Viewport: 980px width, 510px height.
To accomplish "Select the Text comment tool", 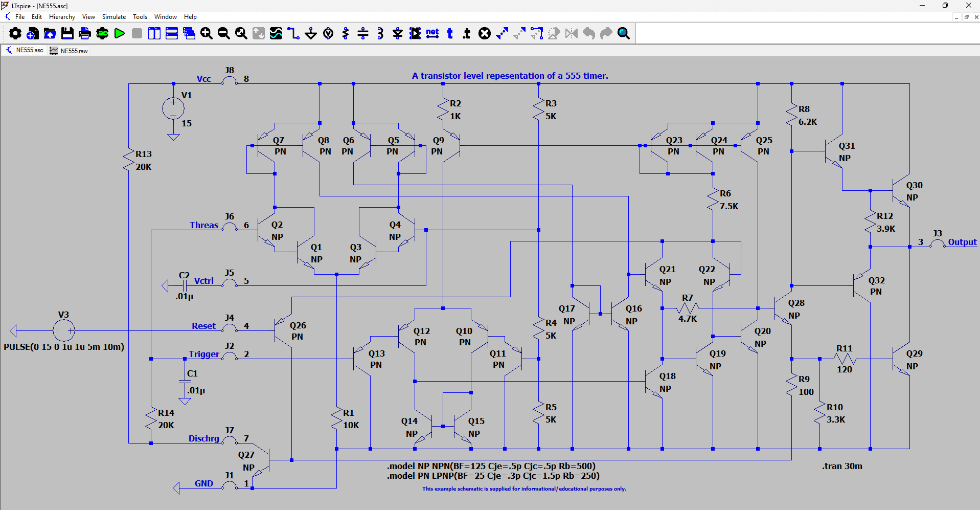I will [450, 34].
